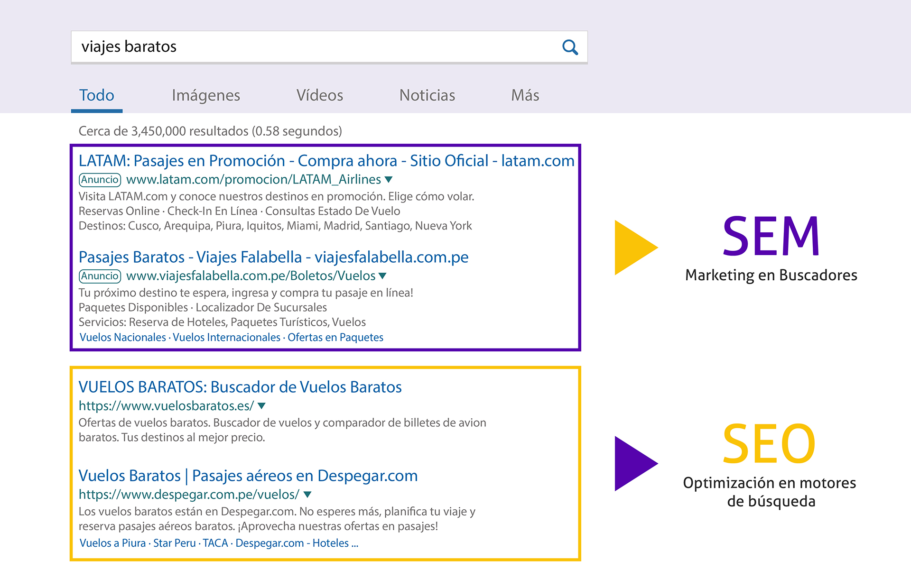Image resolution: width=911 pixels, height=588 pixels.
Task: Click 'Paquetes Disponibles' in Falabella ad
Action: click(133, 307)
